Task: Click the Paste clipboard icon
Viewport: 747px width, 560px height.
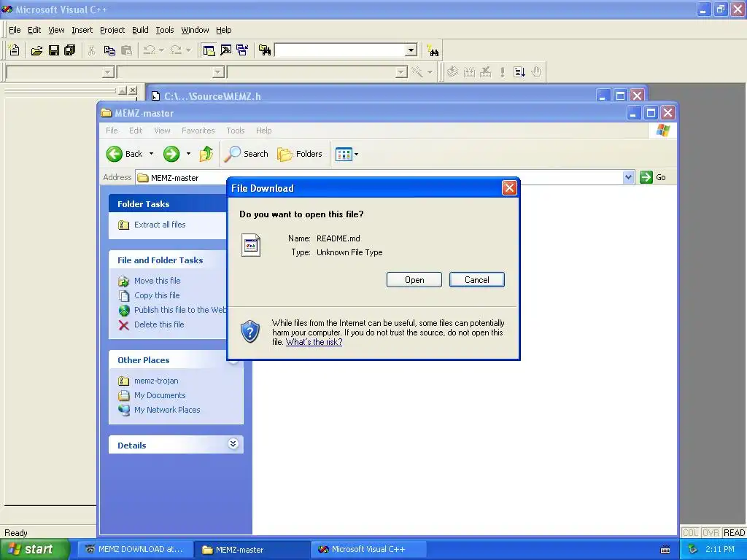Action: (127, 50)
